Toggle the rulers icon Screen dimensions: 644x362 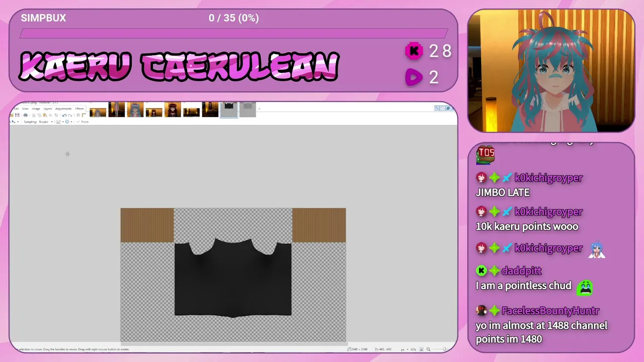[84, 115]
